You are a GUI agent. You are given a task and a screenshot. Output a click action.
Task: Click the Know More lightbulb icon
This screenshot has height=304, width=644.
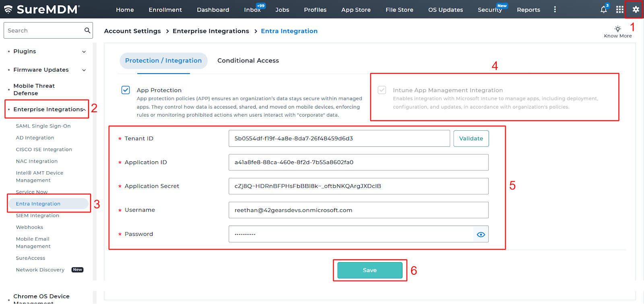617,29
